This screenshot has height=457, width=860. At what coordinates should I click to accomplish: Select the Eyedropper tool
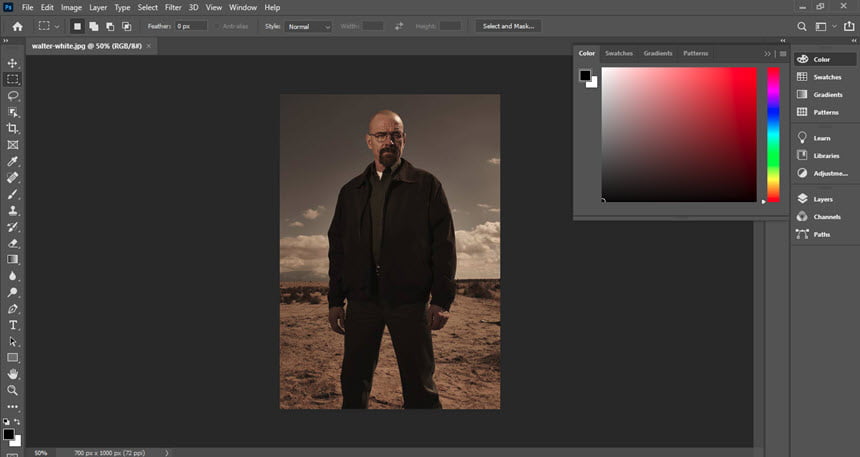click(x=13, y=161)
